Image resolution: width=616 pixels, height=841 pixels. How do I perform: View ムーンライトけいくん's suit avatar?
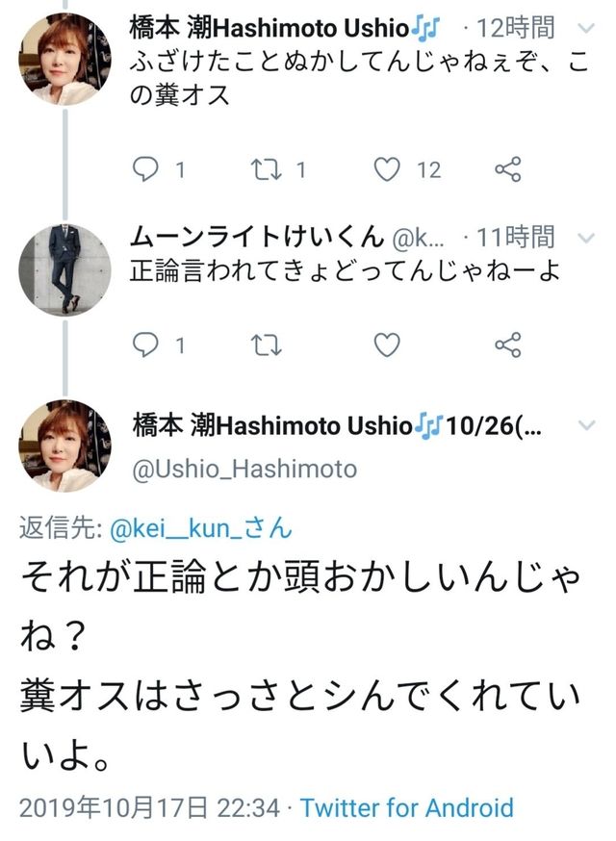(64, 269)
